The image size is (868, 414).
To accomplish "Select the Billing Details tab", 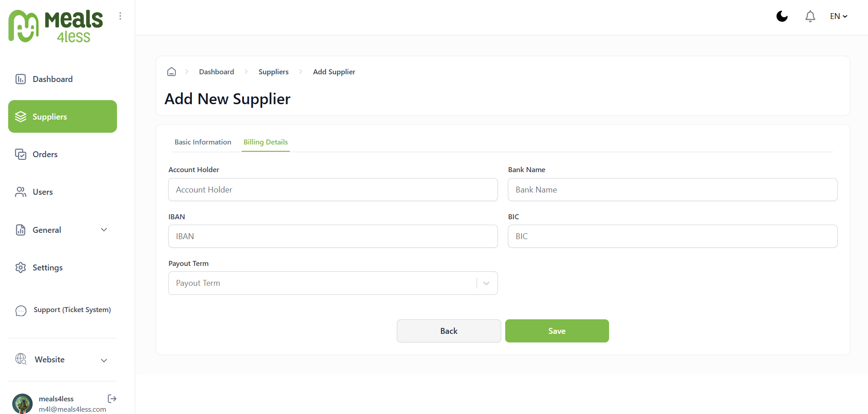I will tap(266, 142).
